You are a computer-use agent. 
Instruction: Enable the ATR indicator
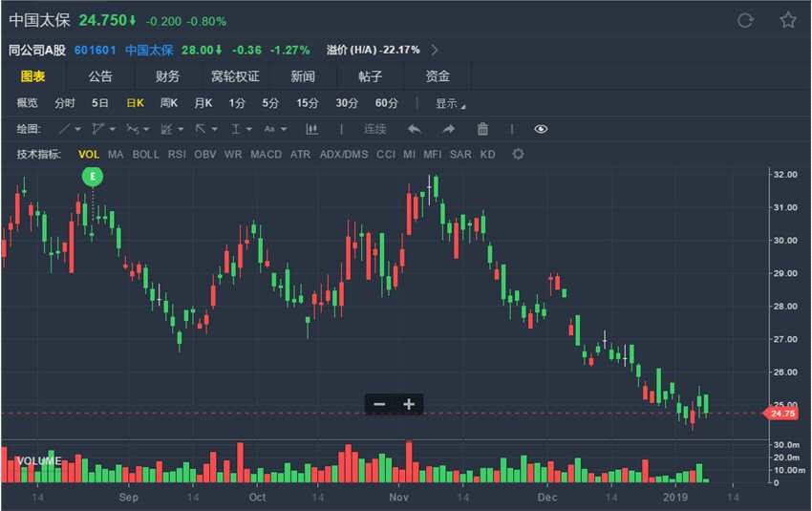point(300,155)
